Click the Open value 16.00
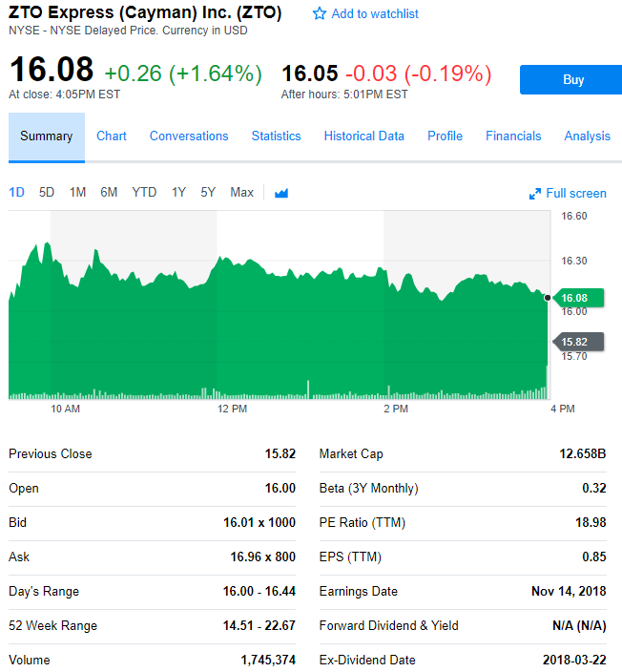 click(x=280, y=488)
